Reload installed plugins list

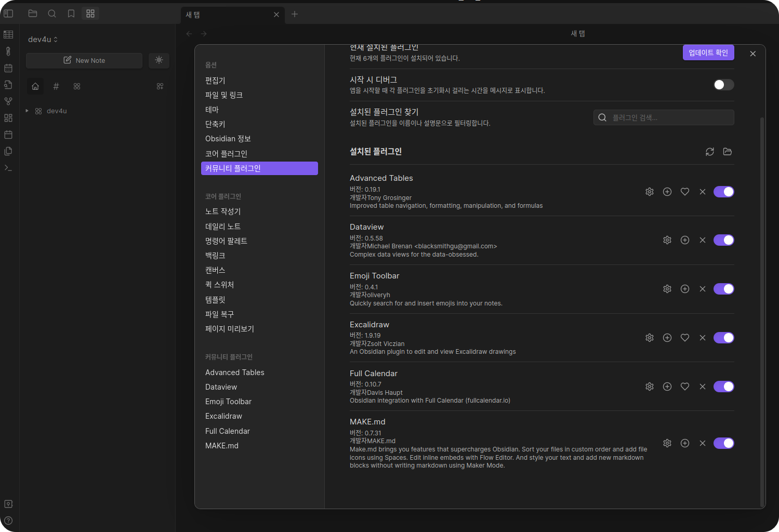click(710, 152)
